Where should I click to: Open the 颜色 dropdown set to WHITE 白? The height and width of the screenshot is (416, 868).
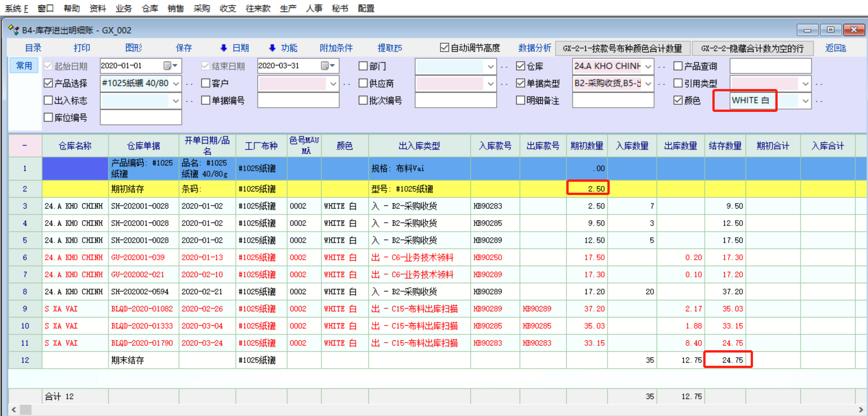(805, 100)
